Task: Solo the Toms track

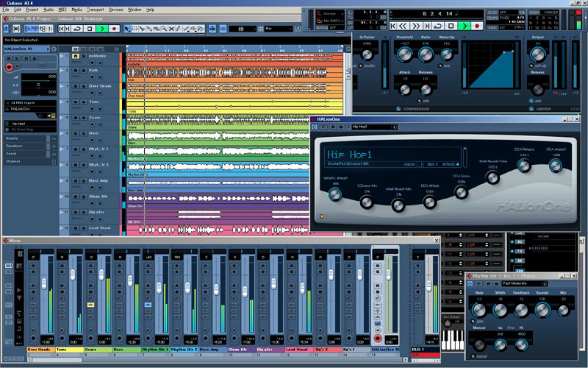Action: point(83,102)
